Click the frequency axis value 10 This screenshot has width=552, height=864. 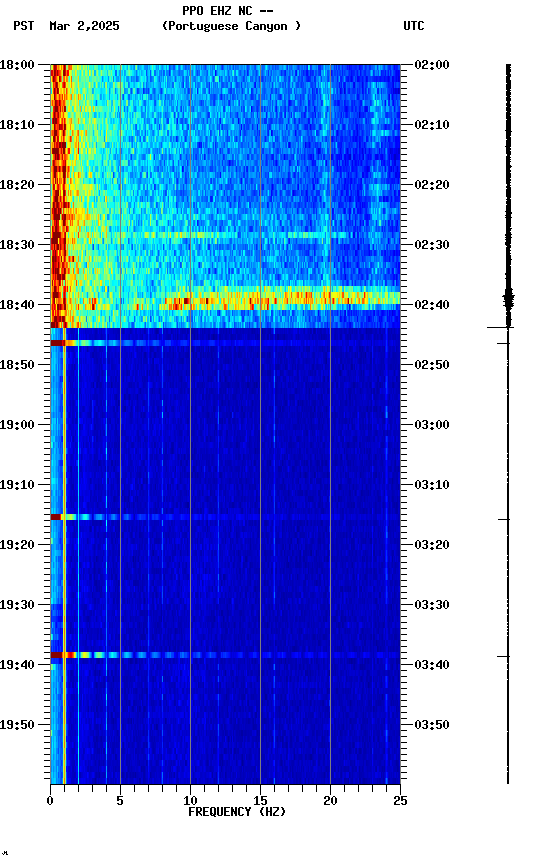click(x=190, y=801)
